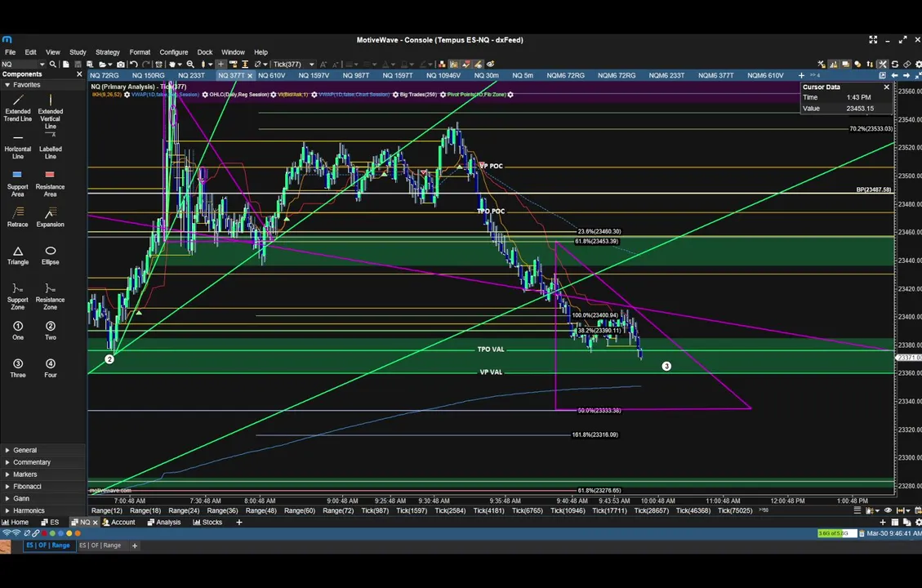Toggle the eye visibility icon in toolbar
Image resolution: width=922 pixels, height=588 pixels.
(x=491, y=64)
